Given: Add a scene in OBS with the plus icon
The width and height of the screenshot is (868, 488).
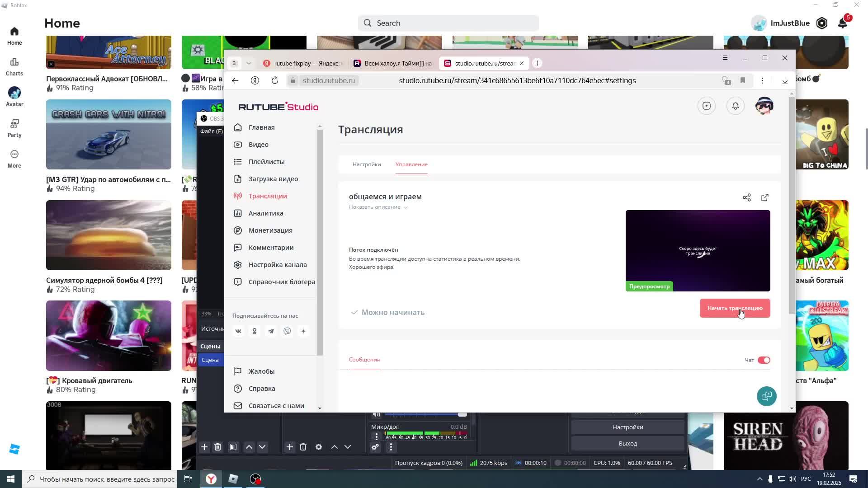Looking at the screenshot, I should tap(204, 447).
